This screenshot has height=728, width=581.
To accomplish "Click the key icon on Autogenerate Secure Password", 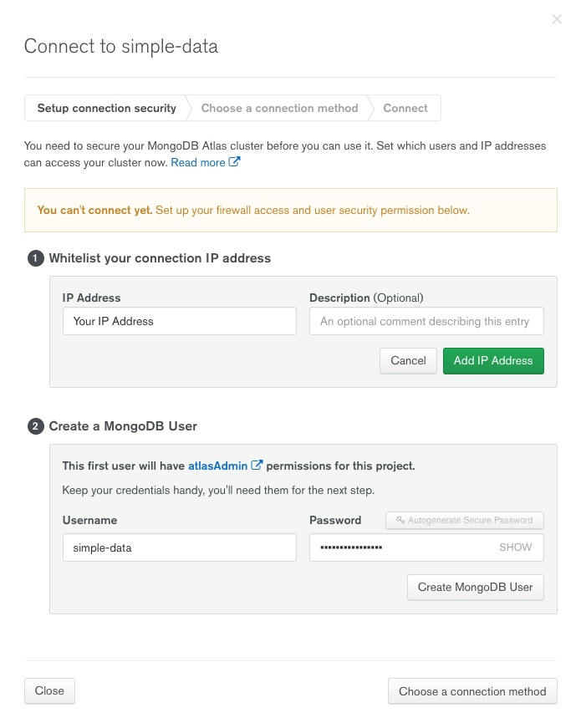I will [400, 520].
